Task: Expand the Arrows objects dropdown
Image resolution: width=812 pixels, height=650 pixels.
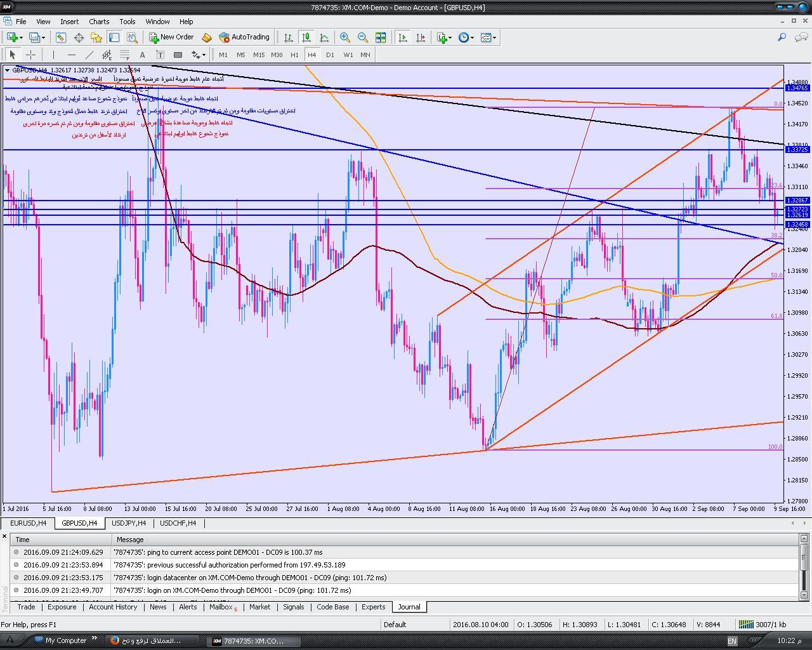Action: click(x=204, y=55)
